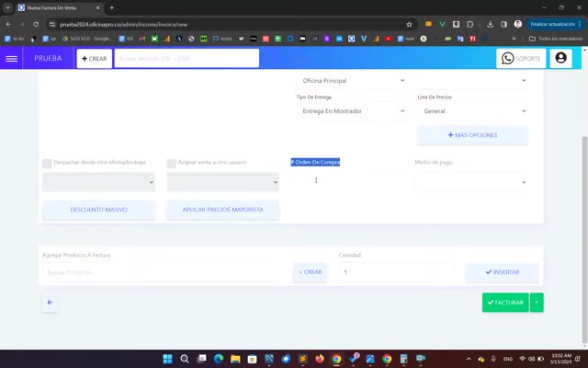Viewport: 588px width, 368px height.
Task: Open the taskbar clock and date
Action: coord(561,359)
